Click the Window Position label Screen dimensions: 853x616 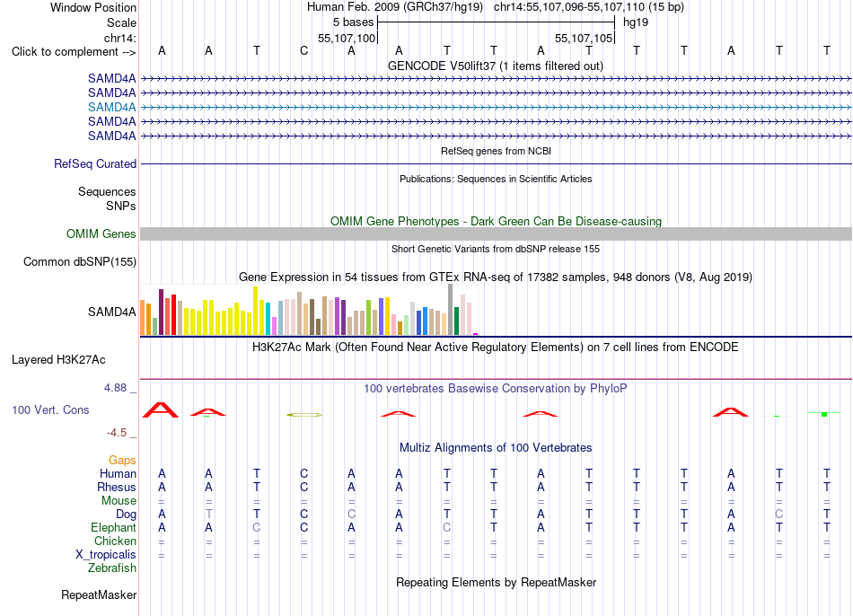point(93,7)
